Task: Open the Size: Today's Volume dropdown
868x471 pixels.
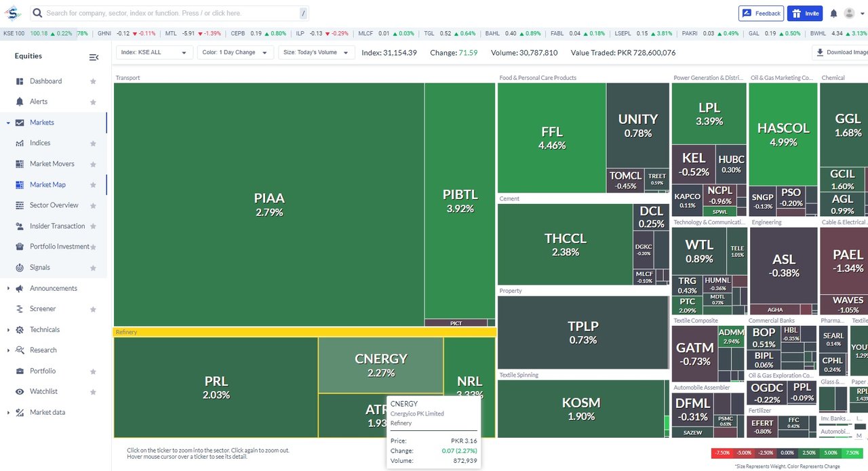Action: coord(316,52)
